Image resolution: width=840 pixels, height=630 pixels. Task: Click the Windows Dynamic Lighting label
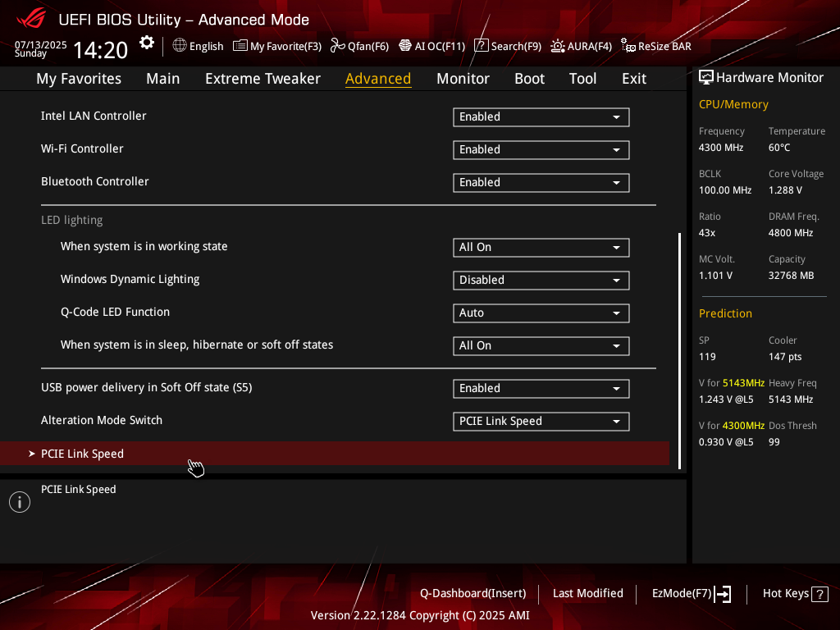click(x=130, y=279)
